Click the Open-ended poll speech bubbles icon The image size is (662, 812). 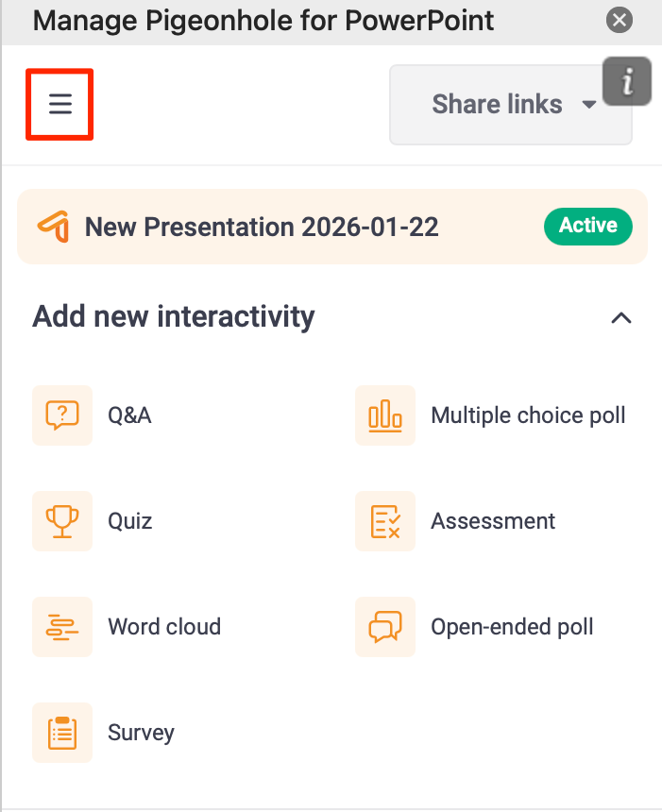pyautogui.click(x=384, y=627)
